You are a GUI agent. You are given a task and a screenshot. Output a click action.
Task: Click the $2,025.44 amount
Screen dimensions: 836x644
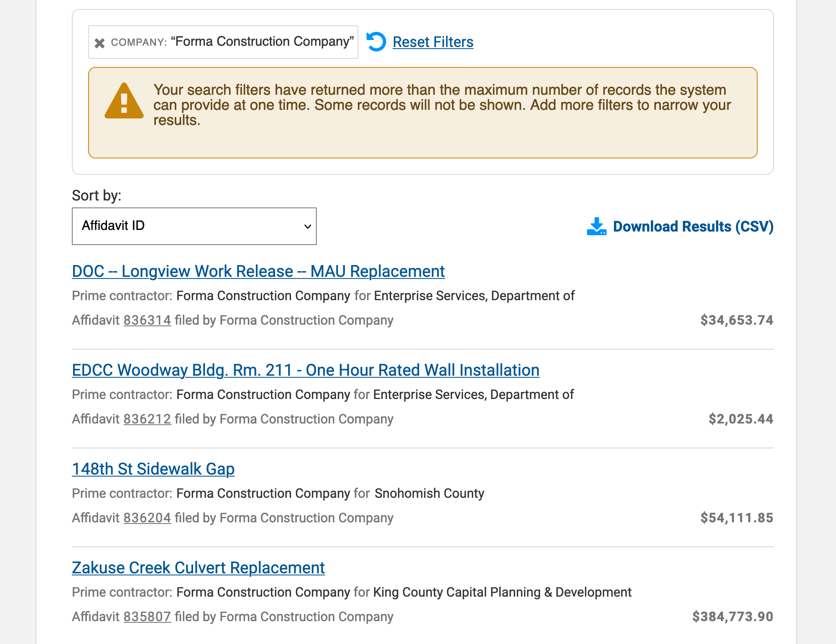741,419
